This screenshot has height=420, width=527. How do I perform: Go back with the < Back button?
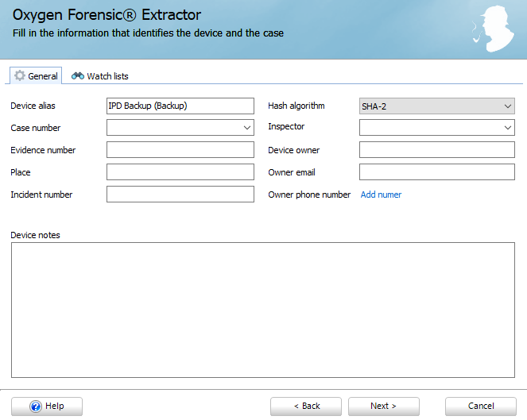[x=306, y=407]
